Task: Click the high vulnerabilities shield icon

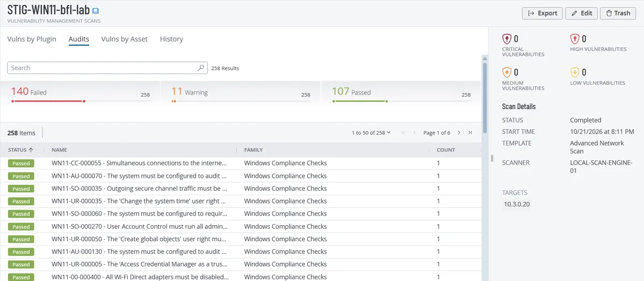Action: tap(575, 39)
